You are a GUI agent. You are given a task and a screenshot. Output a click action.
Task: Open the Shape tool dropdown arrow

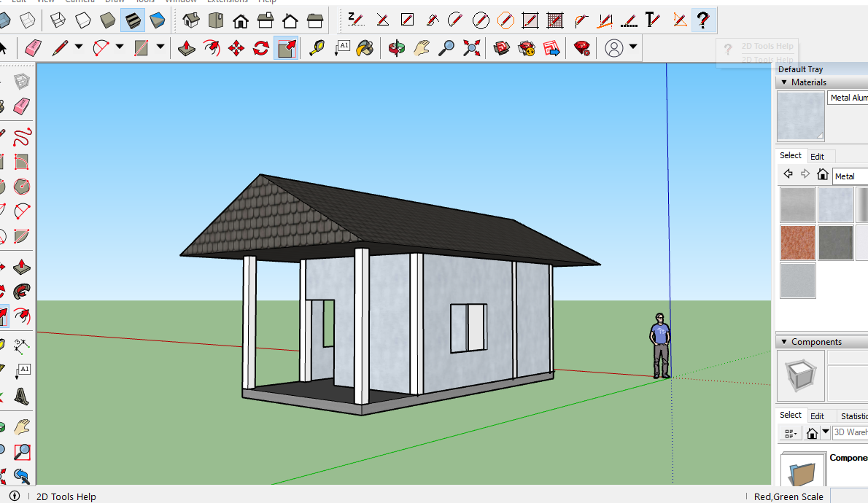tap(160, 47)
